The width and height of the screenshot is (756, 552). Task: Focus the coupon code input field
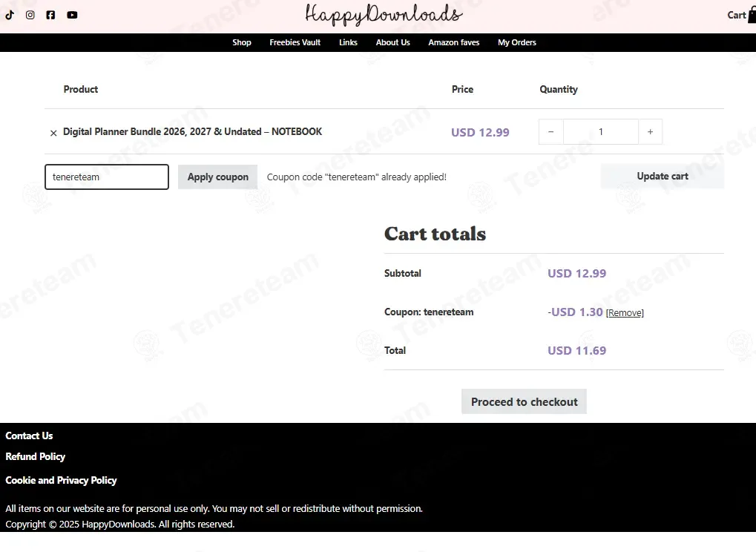107,177
